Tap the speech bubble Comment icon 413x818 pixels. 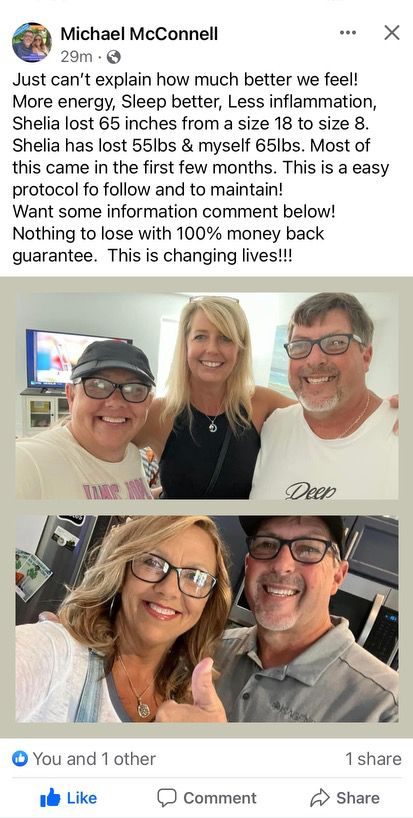click(x=166, y=798)
